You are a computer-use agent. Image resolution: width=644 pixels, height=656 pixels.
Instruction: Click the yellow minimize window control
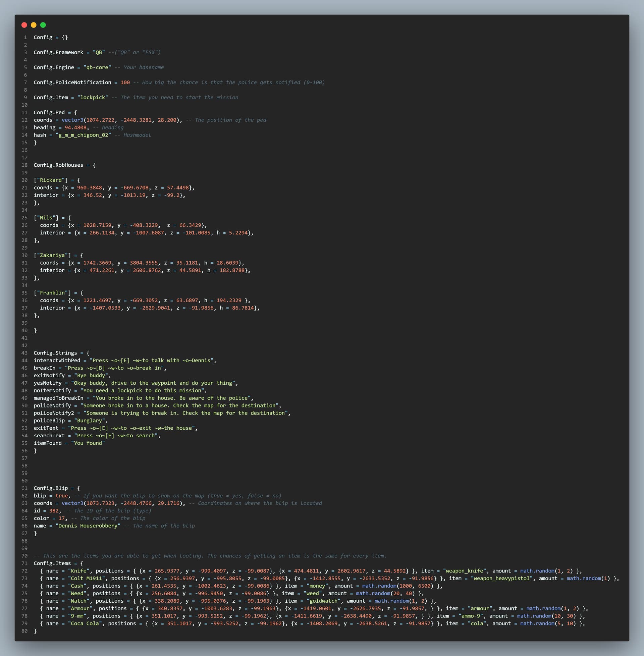click(x=33, y=25)
